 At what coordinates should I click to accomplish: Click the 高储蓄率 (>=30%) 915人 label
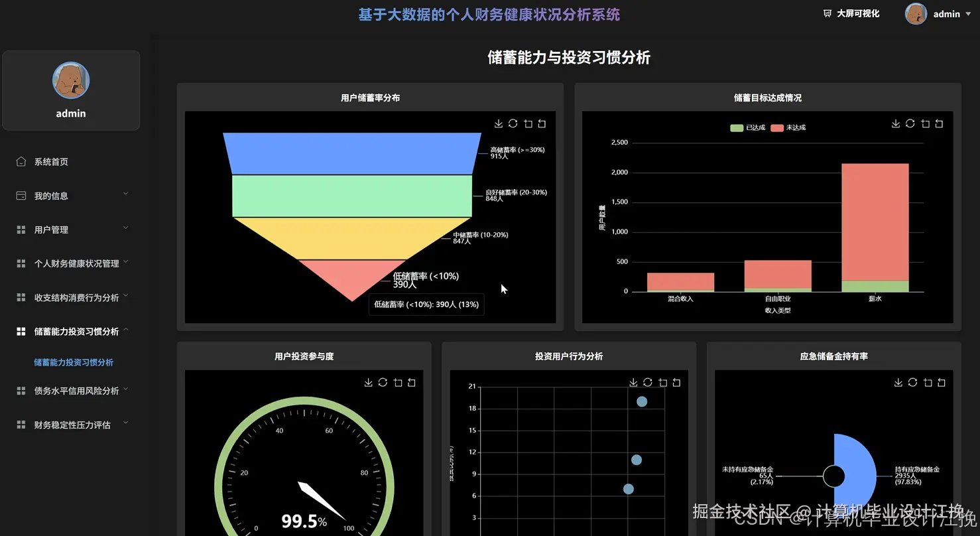[517, 153]
